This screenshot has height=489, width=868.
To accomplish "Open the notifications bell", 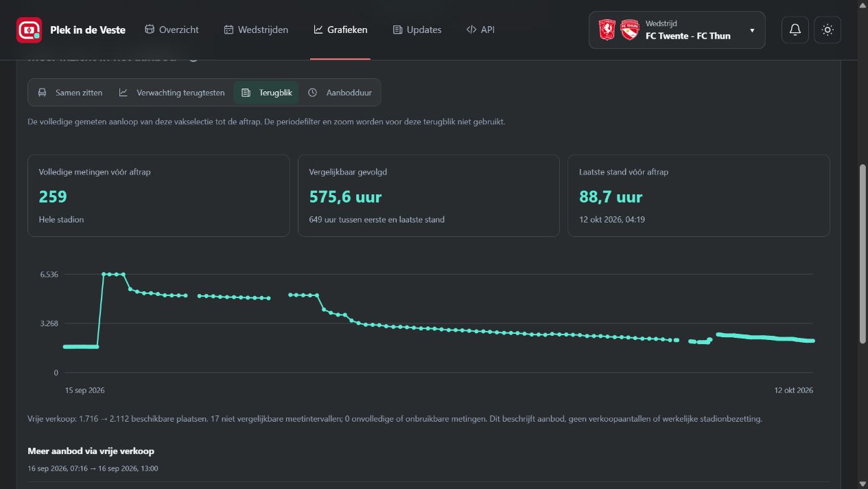I will coord(795,30).
